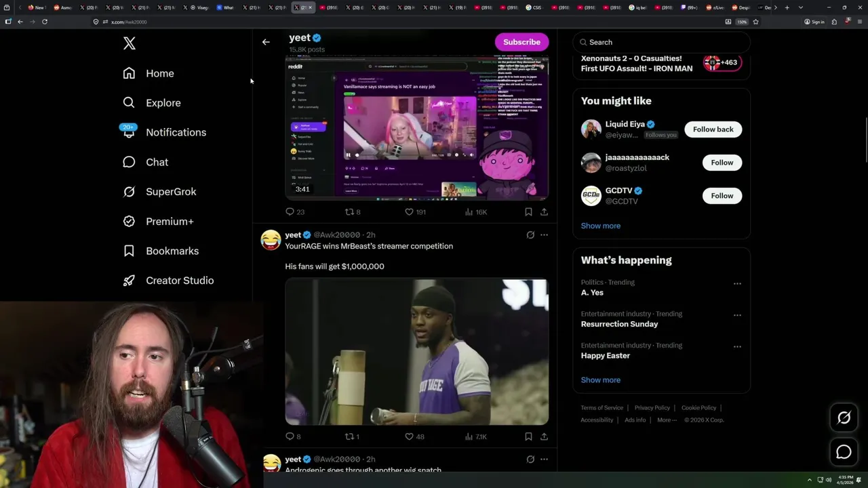Open Accessibility footer link
Screen dimensions: 868x488
pyautogui.click(x=597, y=420)
